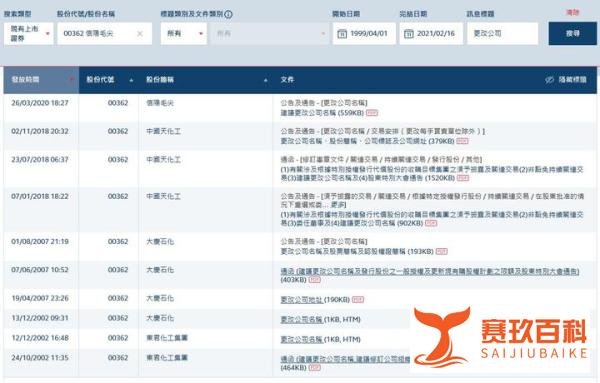This screenshot has height=383, width=600.
Task: Open the PDF icon for the 24/10/2002 circular
Action: [x=315, y=368]
